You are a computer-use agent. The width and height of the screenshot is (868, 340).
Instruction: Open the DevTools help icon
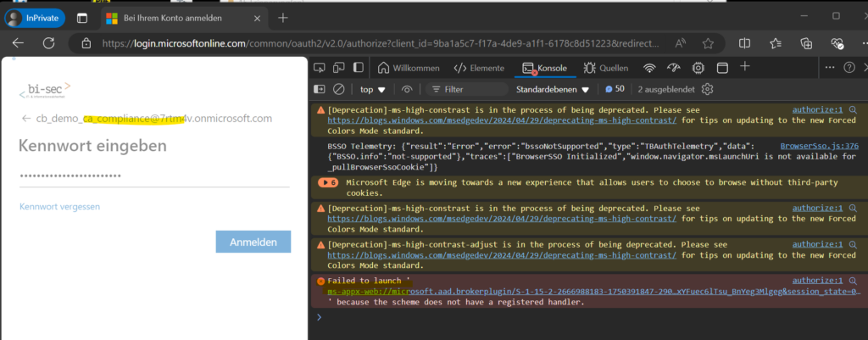pos(849,68)
